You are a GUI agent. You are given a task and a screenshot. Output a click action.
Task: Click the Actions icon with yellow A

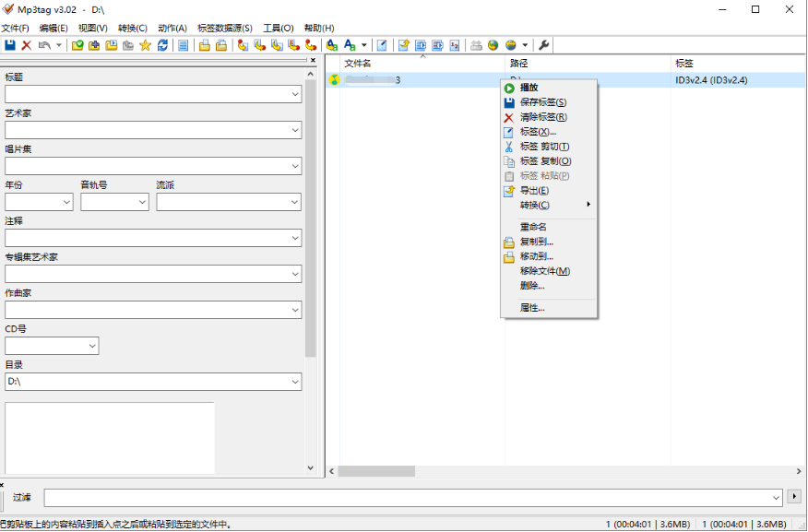click(332, 45)
